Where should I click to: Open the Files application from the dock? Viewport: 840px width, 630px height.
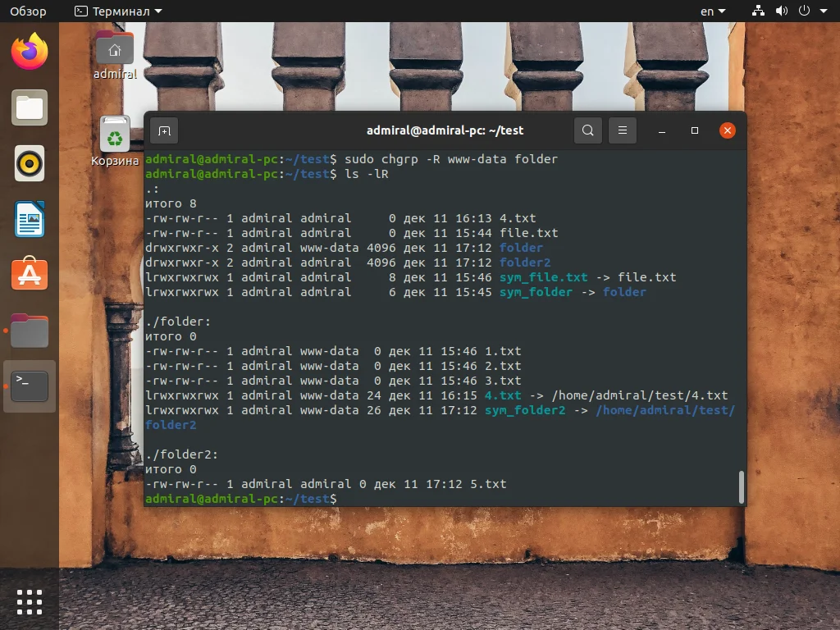tap(30, 107)
